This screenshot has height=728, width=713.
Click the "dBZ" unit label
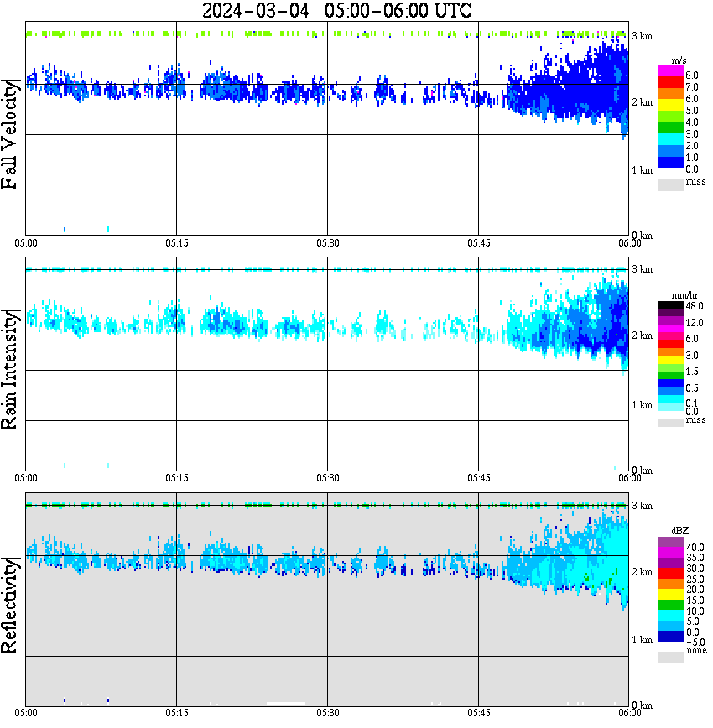coord(680,531)
